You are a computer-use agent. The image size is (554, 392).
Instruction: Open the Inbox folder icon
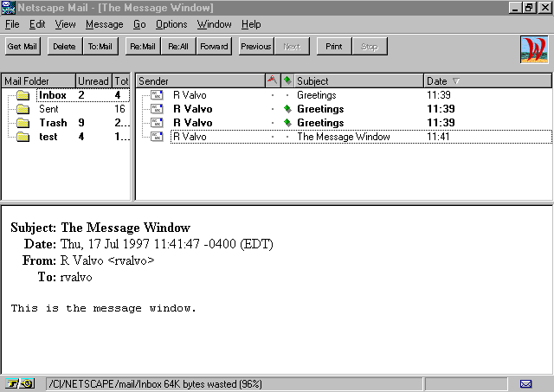[x=23, y=95]
